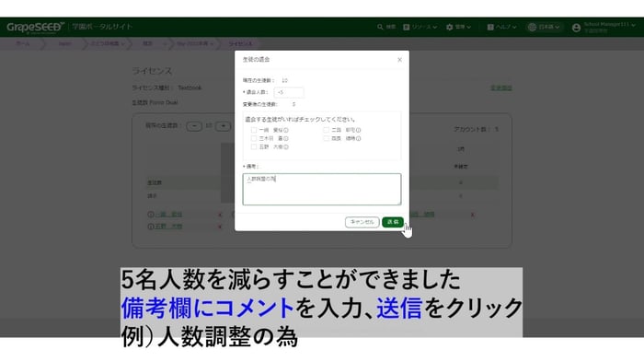The height and width of the screenshot is (362, 644).
Task: Click the red X beside the 一岡 link
Action: 220,215
